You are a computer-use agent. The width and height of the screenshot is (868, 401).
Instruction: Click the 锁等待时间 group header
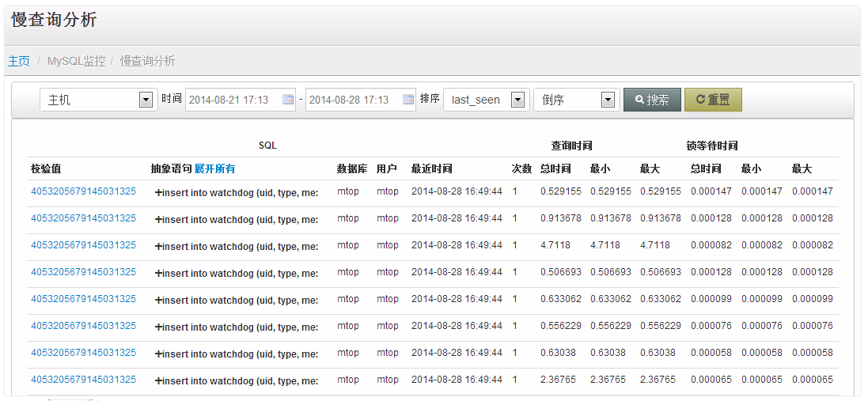tap(712, 146)
